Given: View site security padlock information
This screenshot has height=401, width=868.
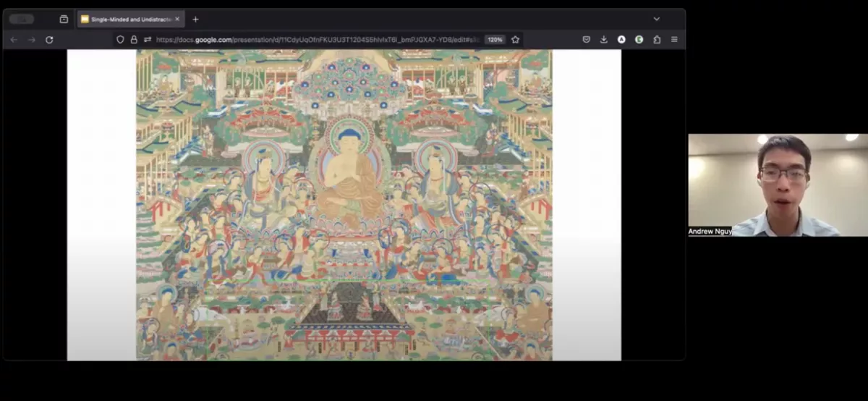Looking at the screenshot, I should coord(134,40).
